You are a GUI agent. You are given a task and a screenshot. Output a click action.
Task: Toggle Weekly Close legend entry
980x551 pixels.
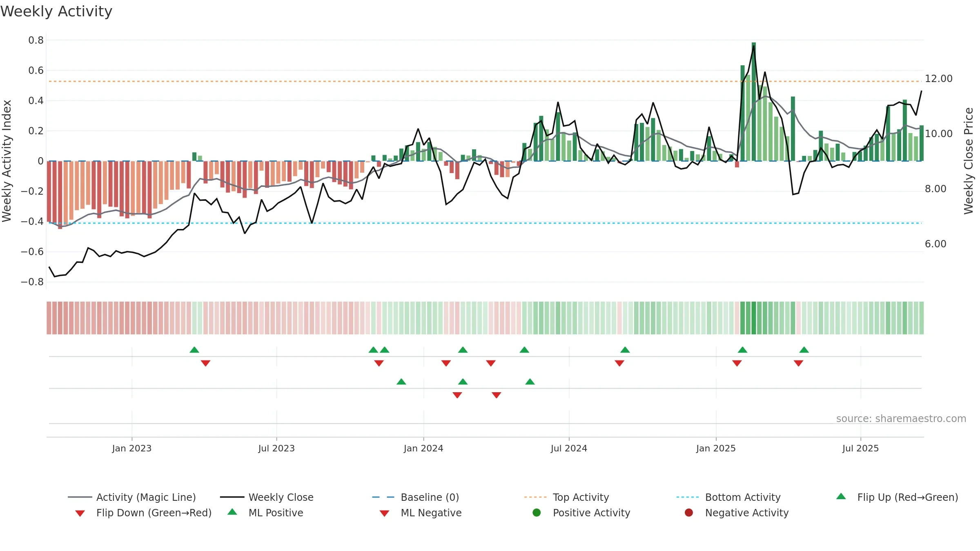tap(267, 497)
